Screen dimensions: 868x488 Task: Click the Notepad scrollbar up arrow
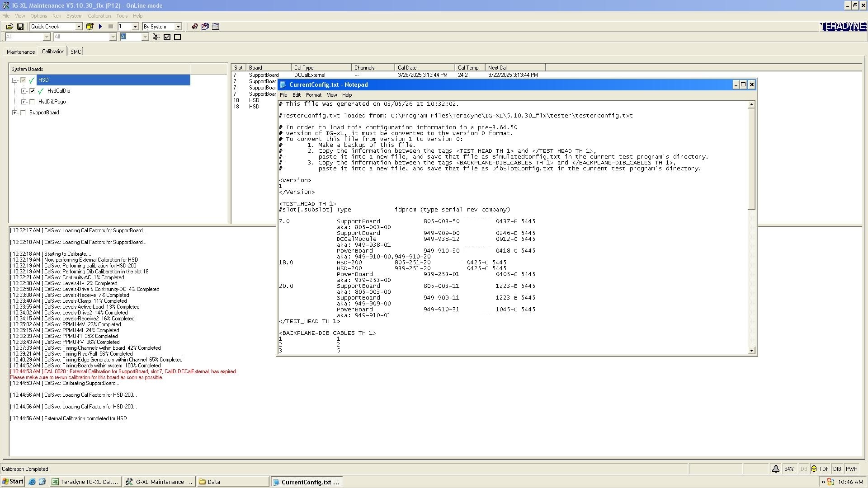[x=751, y=105]
